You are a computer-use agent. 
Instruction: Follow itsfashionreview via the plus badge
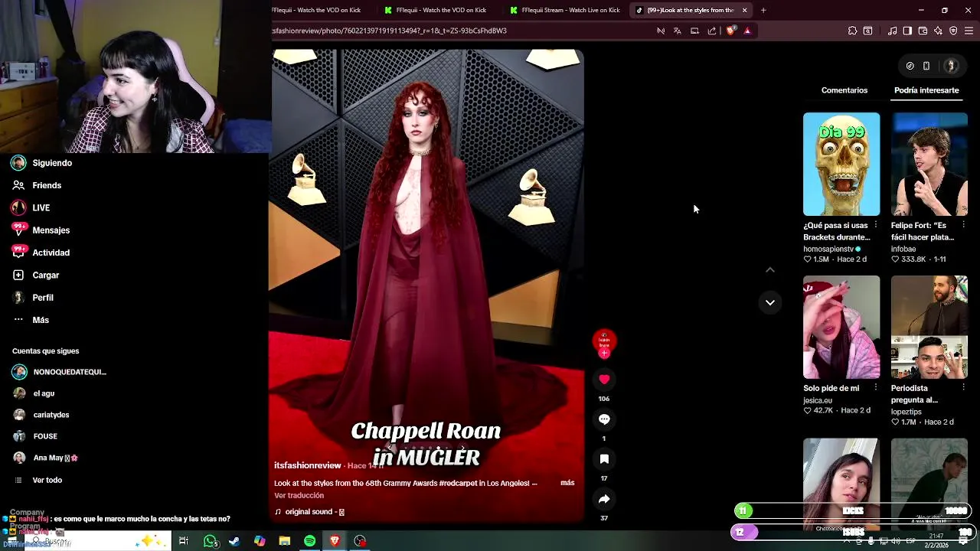[x=604, y=354]
